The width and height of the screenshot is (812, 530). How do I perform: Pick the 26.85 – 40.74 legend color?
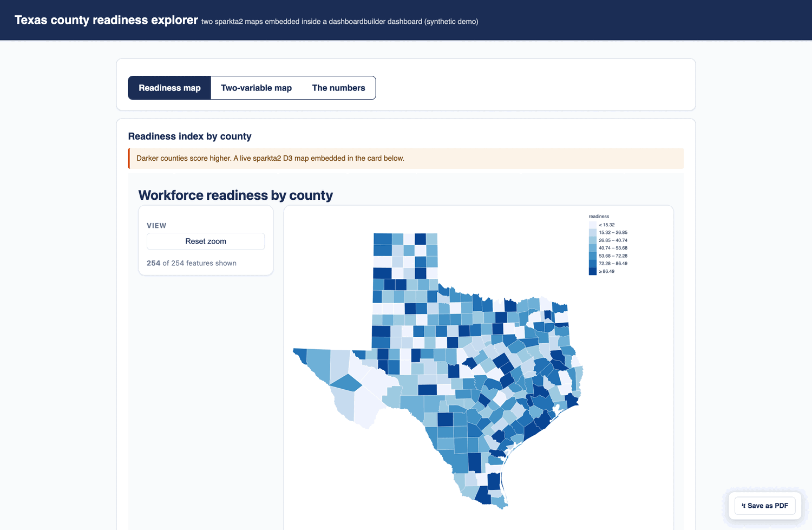(592, 240)
